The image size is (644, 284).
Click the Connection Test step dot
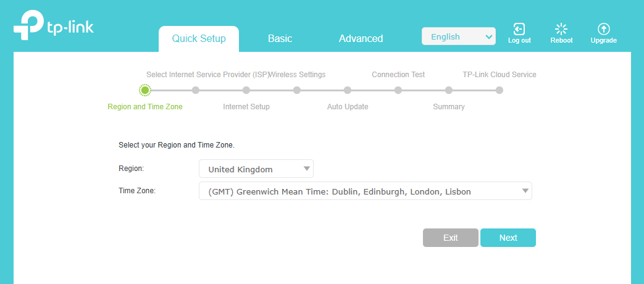[398, 90]
